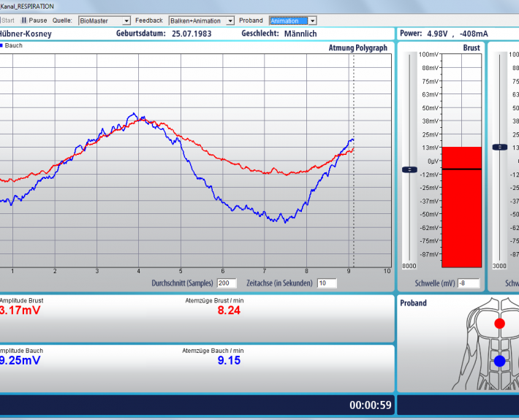Viewport: 519px width, 420px height.
Task: Click the Atmung Polygraph chart title
Action: click(x=357, y=47)
